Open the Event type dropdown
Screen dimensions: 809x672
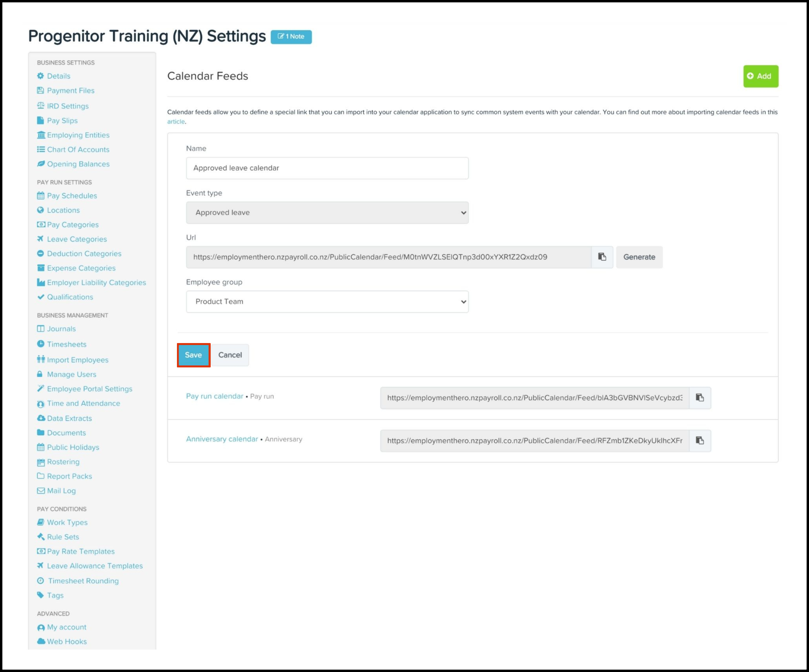327,212
